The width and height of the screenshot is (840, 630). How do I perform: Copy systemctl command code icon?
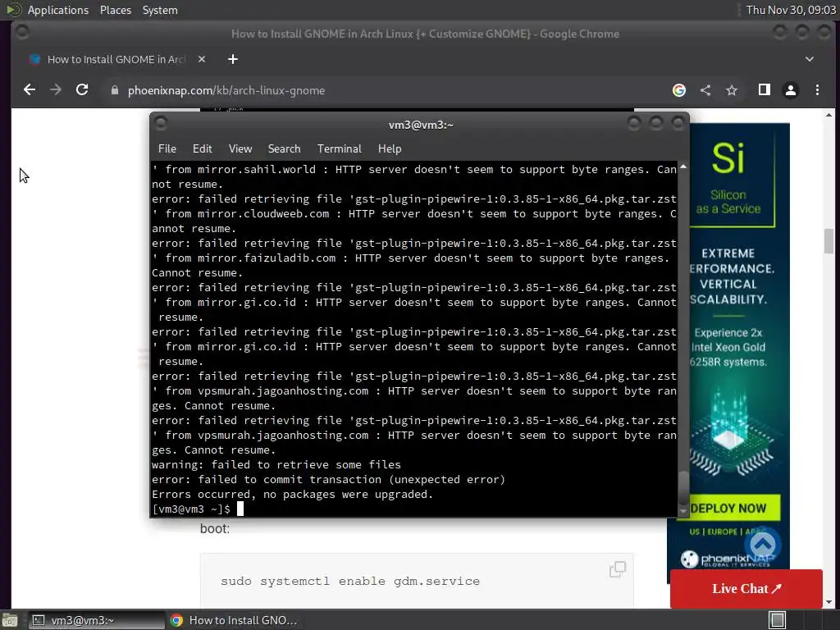click(x=617, y=569)
